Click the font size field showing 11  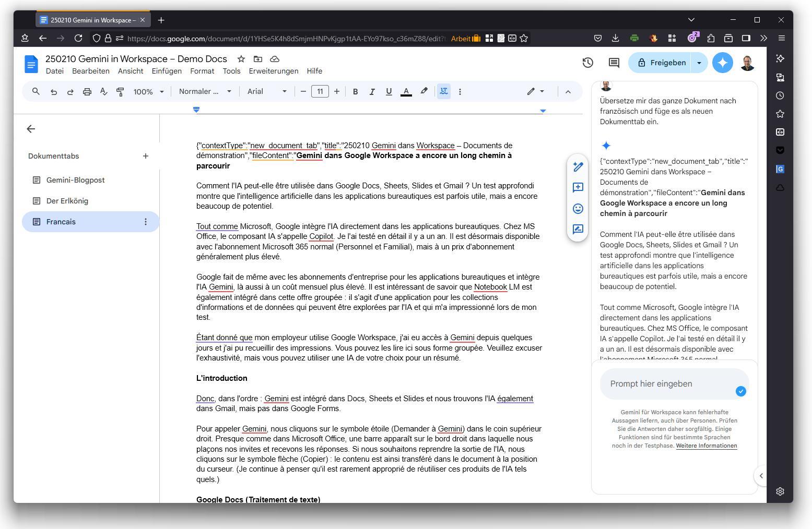(x=320, y=91)
